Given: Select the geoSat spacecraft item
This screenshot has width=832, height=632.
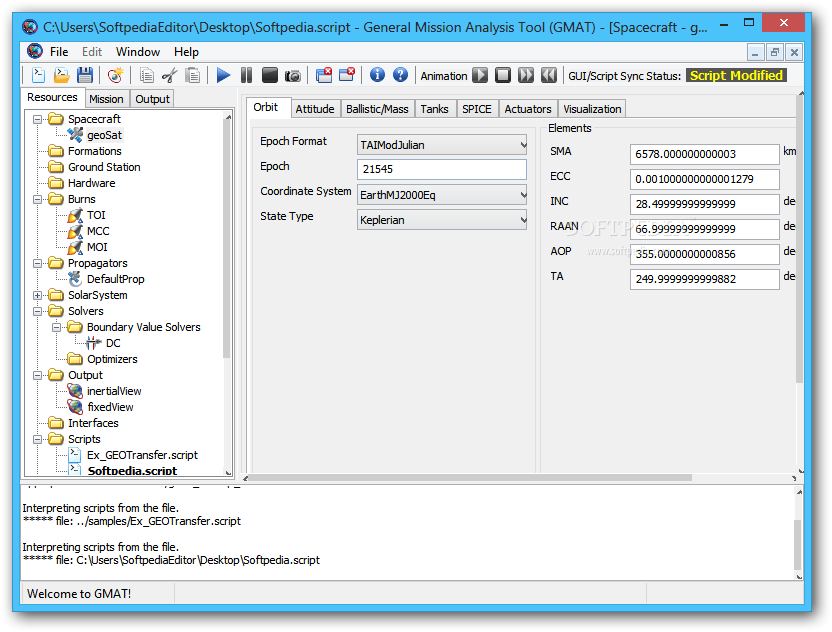Looking at the screenshot, I should 105,135.
